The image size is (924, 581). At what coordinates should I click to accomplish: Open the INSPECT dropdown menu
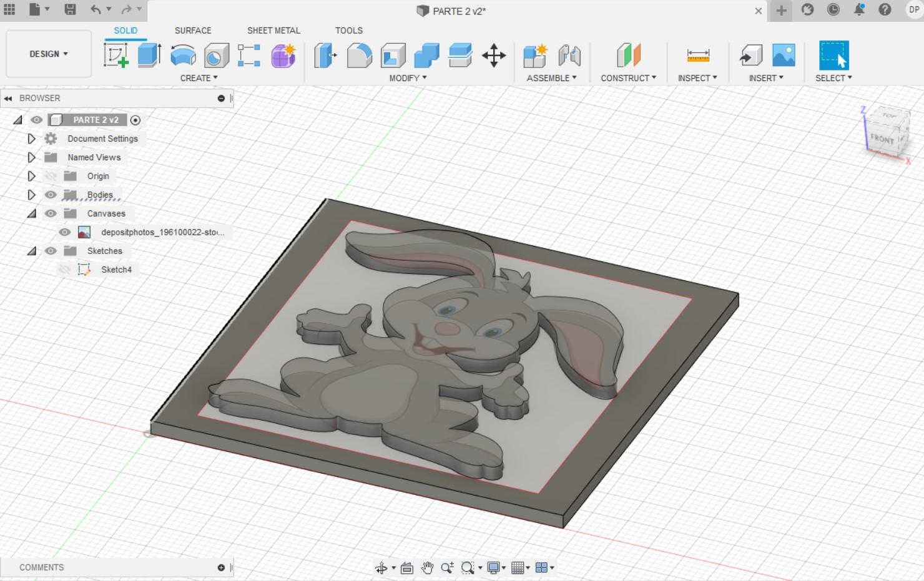(697, 78)
